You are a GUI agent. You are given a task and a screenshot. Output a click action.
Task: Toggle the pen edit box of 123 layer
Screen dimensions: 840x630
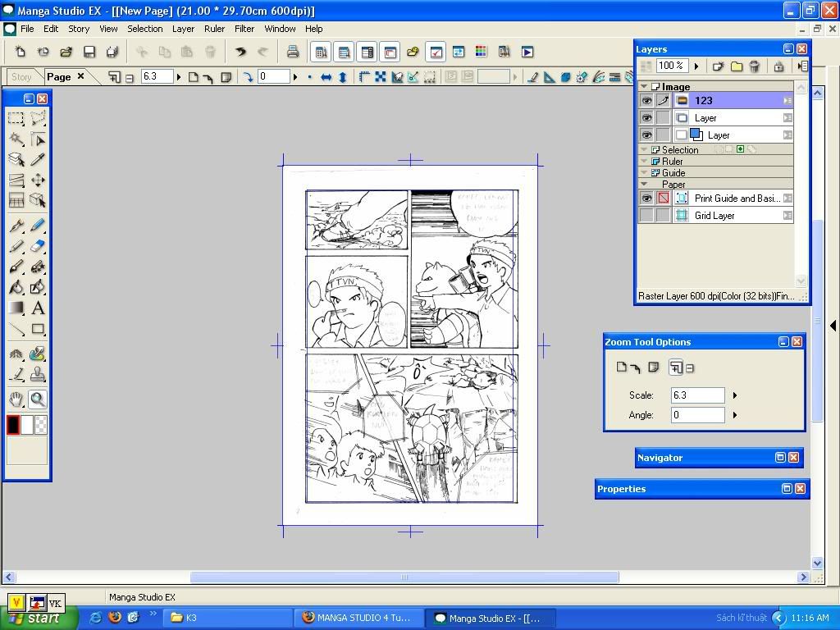[x=663, y=100]
